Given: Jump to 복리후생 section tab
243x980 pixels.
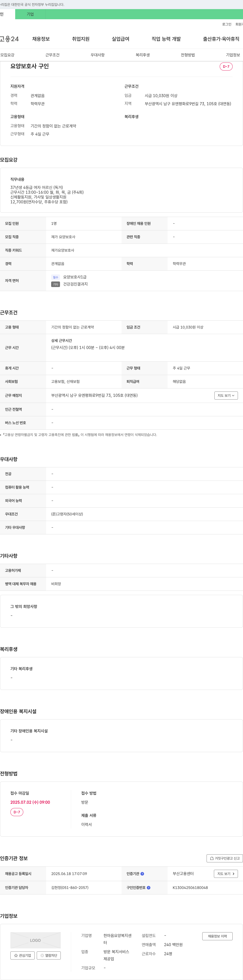Looking at the screenshot, I should (x=143, y=55).
